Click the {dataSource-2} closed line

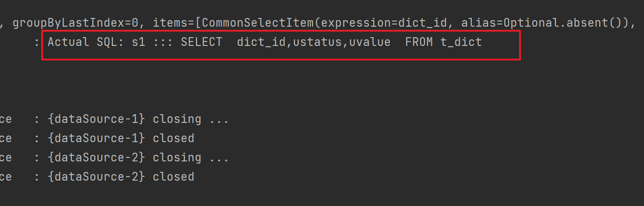[121, 177]
